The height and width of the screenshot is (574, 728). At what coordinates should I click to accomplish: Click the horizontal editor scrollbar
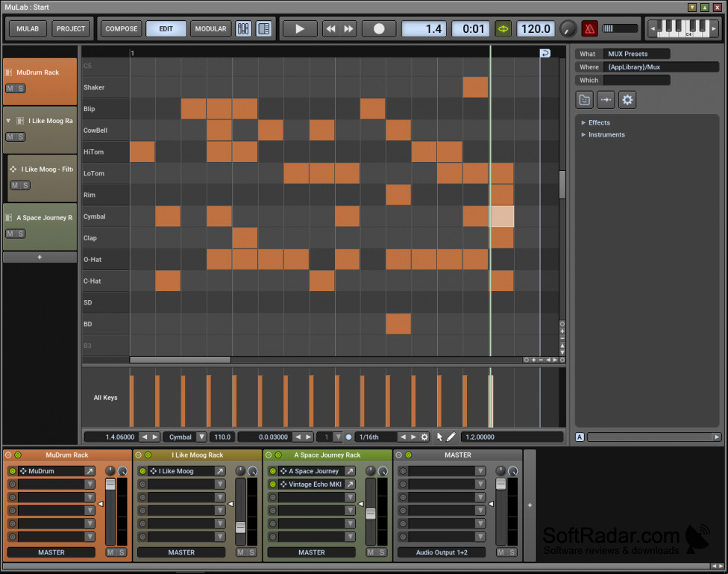click(180, 360)
